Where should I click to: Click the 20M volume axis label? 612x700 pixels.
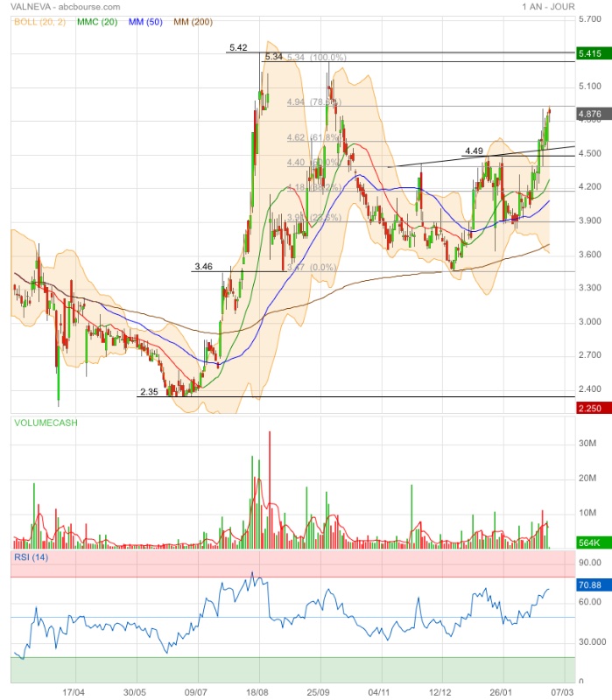587,478
